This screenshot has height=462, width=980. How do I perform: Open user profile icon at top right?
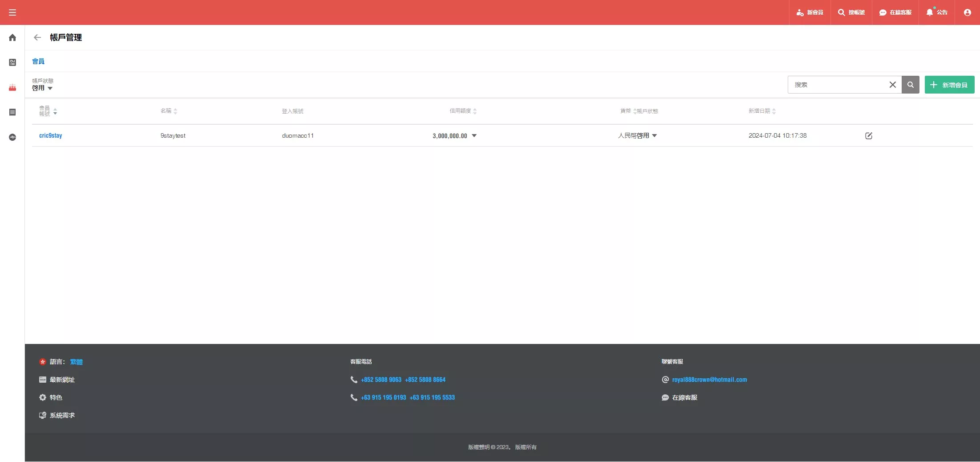click(x=967, y=12)
